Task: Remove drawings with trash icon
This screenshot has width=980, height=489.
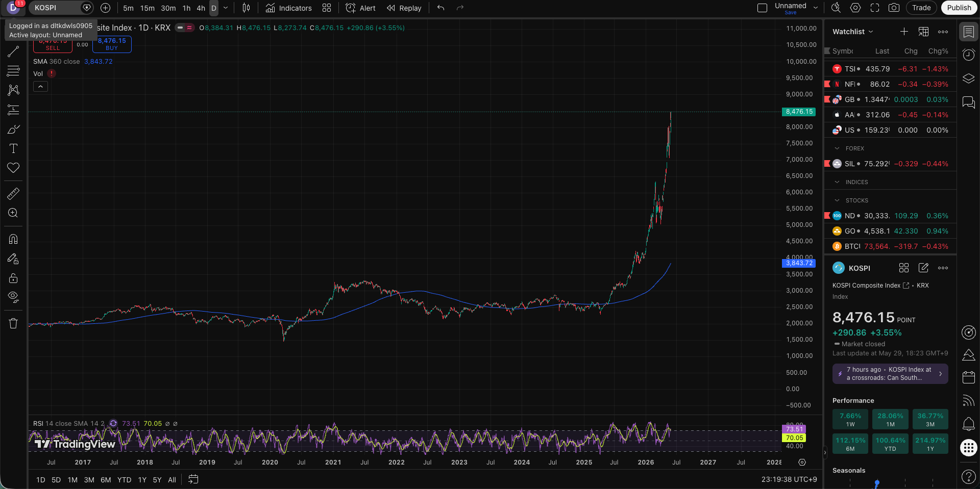Action: (13, 323)
